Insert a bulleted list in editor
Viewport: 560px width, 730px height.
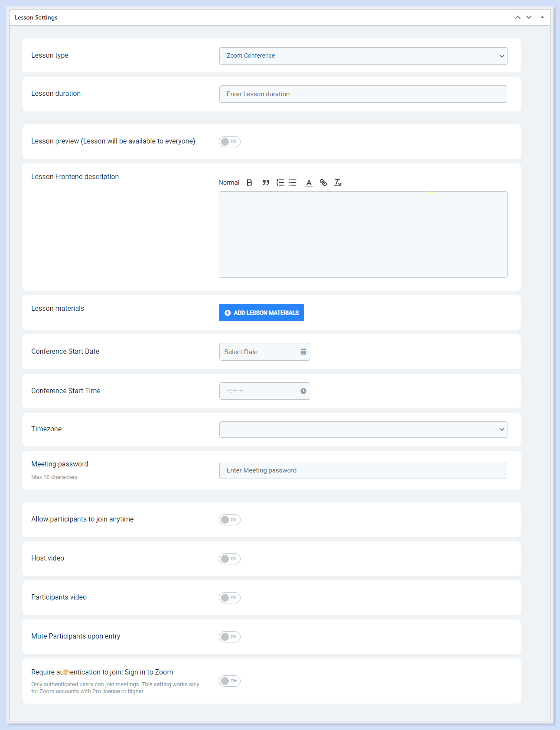[293, 182]
